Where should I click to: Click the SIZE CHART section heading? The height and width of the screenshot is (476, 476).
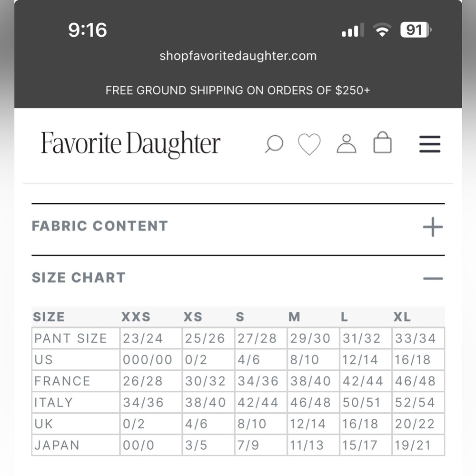[x=79, y=278]
